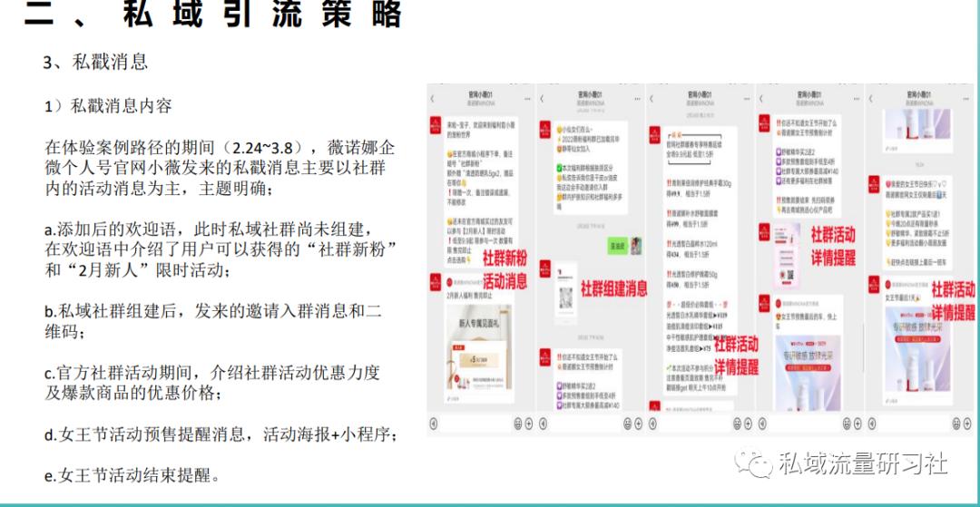Image resolution: width=980 pixels, height=507 pixels.
Task: Focus message input in QR code chat screenshot
Action: pos(585,424)
